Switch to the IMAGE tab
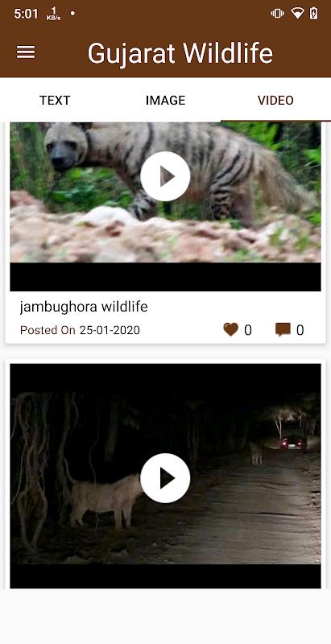 click(x=166, y=100)
